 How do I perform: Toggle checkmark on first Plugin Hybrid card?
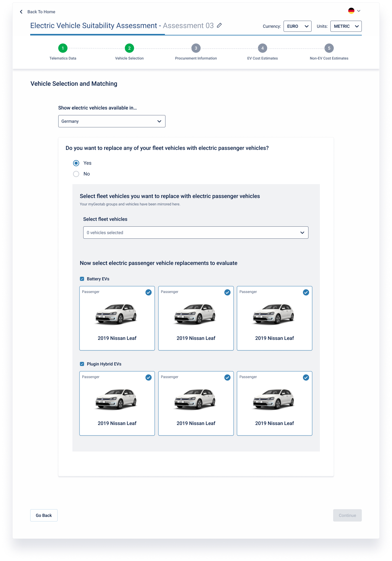pyautogui.click(x=149, y=377)
